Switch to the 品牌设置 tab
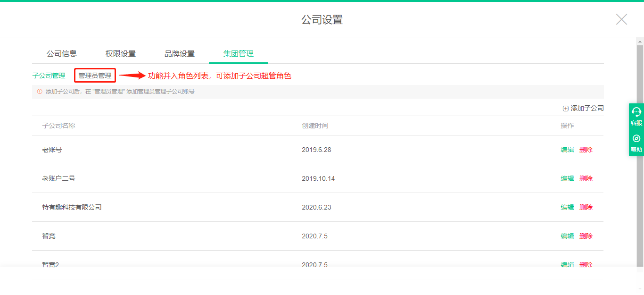This screenshot has width=644, height=295. point(180,54)
